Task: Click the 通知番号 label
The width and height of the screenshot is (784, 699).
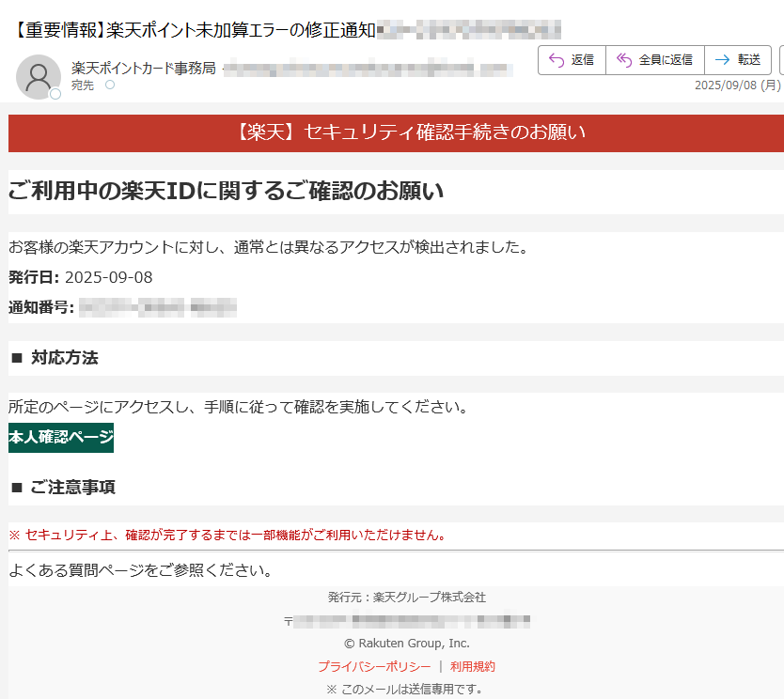Action: [41, 307]
